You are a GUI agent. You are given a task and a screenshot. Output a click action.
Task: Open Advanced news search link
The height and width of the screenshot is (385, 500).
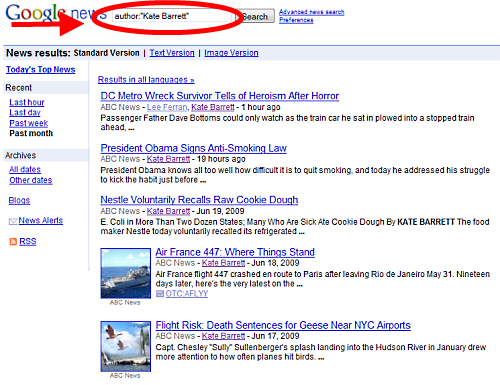(311, 12)
